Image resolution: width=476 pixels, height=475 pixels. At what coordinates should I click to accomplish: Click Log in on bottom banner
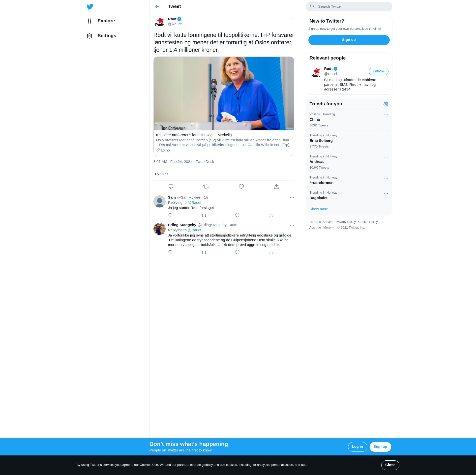357,447
